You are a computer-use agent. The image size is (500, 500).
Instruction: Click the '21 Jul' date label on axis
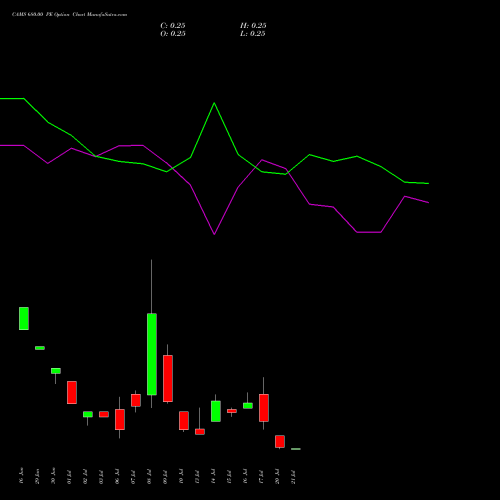(293, 477)
